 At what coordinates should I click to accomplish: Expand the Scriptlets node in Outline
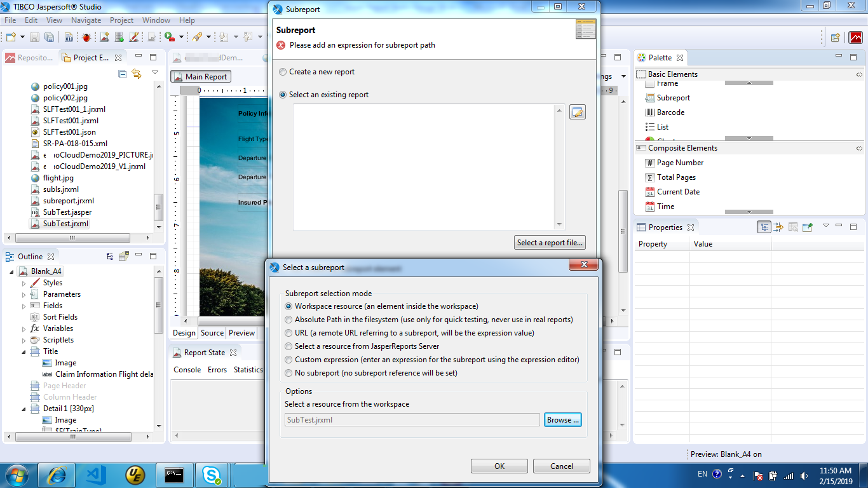tap(24, 340)
